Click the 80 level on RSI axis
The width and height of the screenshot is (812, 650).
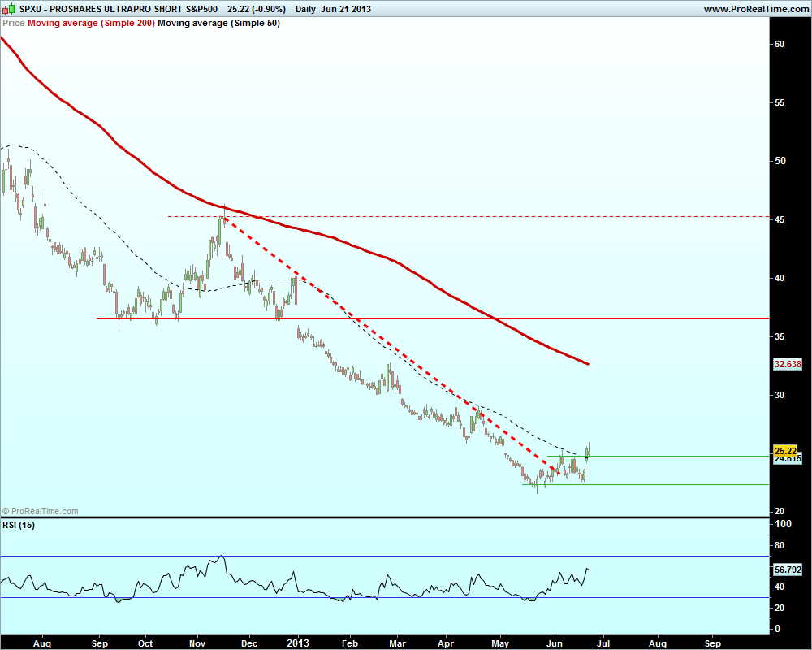(779, 545)
